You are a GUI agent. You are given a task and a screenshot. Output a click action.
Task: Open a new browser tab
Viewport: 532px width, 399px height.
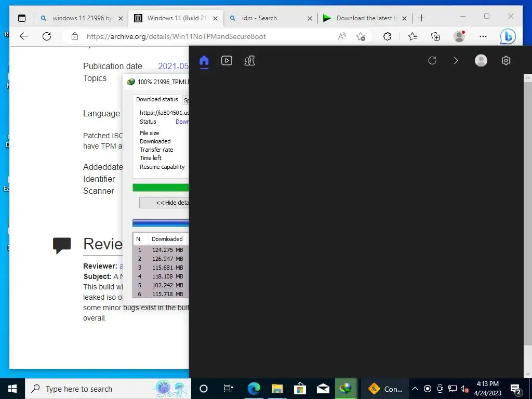pos(421,18)
